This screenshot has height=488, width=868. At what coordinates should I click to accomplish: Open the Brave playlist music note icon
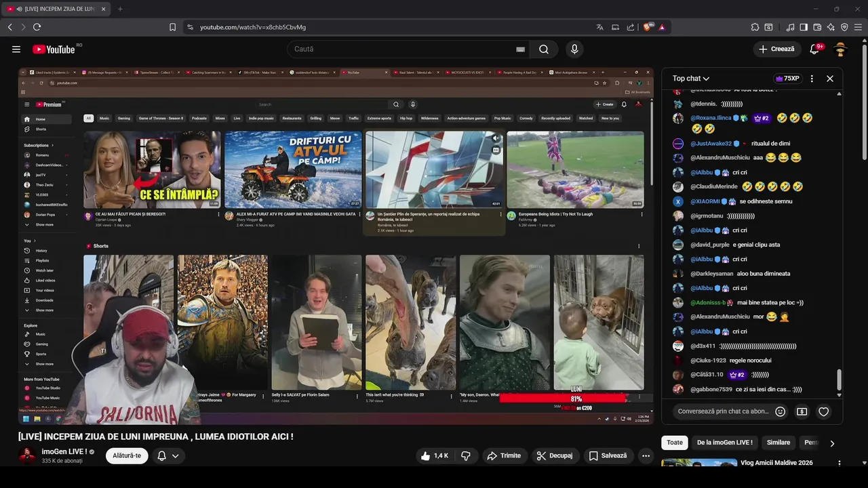[x=790, y=27]
